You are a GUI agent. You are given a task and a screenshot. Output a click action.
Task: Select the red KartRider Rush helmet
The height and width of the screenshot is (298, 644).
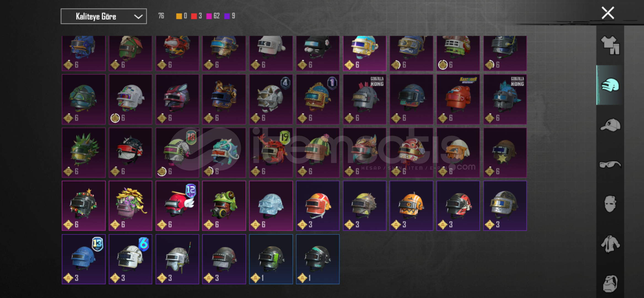[x=458, y=99]
